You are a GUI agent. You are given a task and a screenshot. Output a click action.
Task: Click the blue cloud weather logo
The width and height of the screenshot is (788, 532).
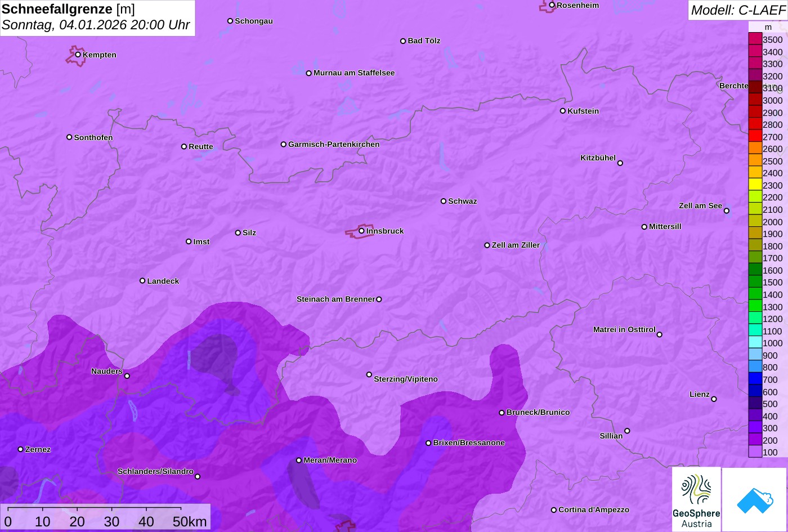755,499
